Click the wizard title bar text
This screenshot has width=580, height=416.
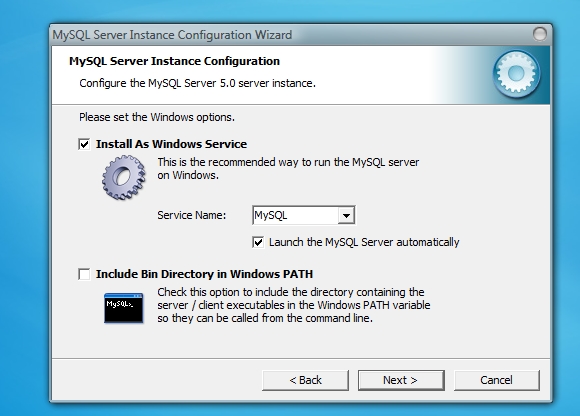click(172, 35)
